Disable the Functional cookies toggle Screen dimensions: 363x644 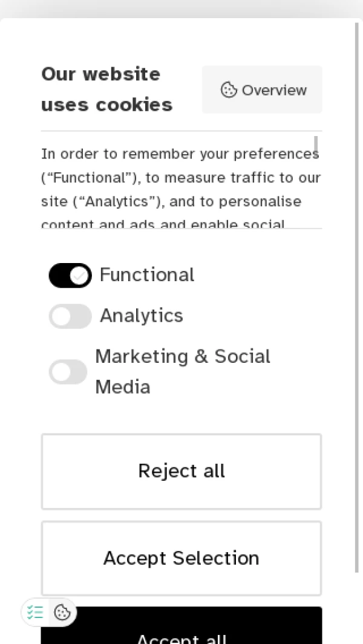[70, 276]
